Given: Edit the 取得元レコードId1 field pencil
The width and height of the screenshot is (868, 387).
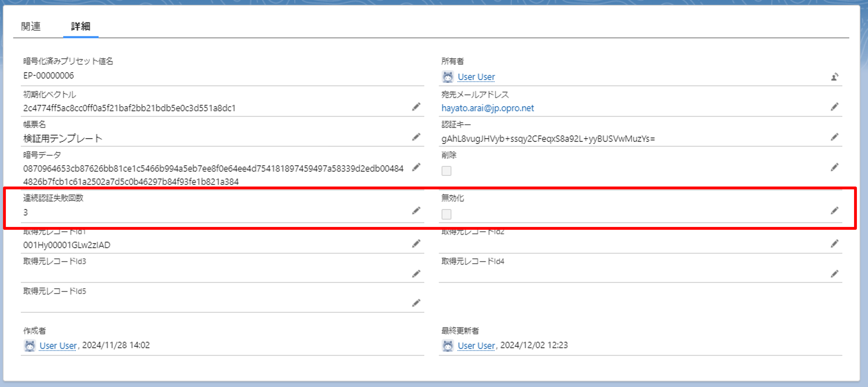Looking at the screenshot, I should (416, 244).
